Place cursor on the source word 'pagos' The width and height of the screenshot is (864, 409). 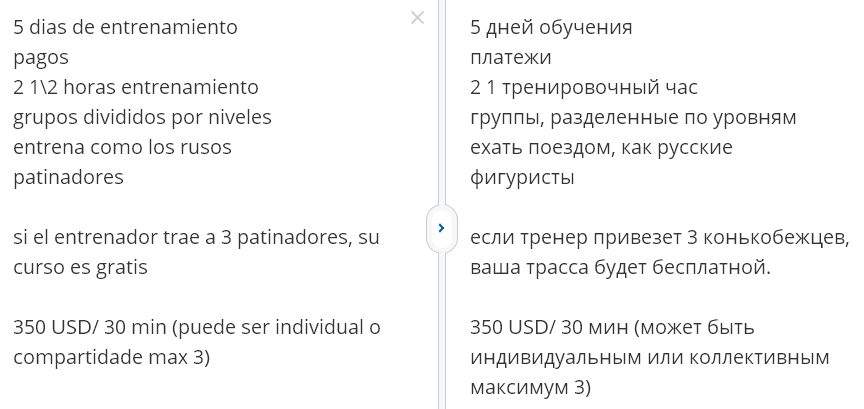(41, 57)
